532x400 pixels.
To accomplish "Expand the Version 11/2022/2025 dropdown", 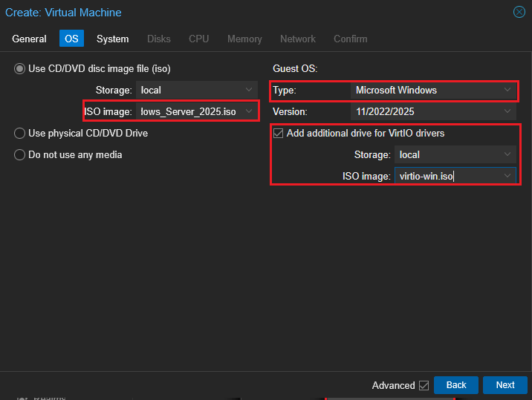I will (507, 111).
